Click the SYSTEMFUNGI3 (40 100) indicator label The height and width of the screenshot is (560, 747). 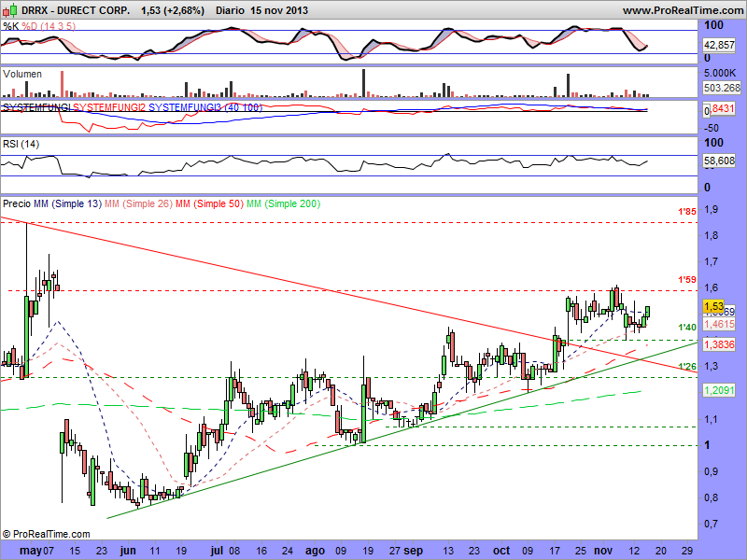[x=205, y=107]
